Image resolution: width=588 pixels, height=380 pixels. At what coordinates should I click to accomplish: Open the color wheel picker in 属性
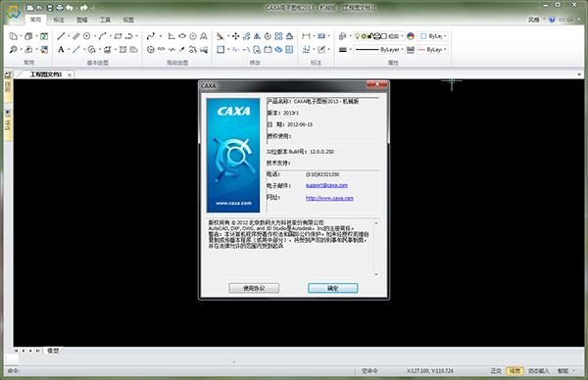coord(411,36)
